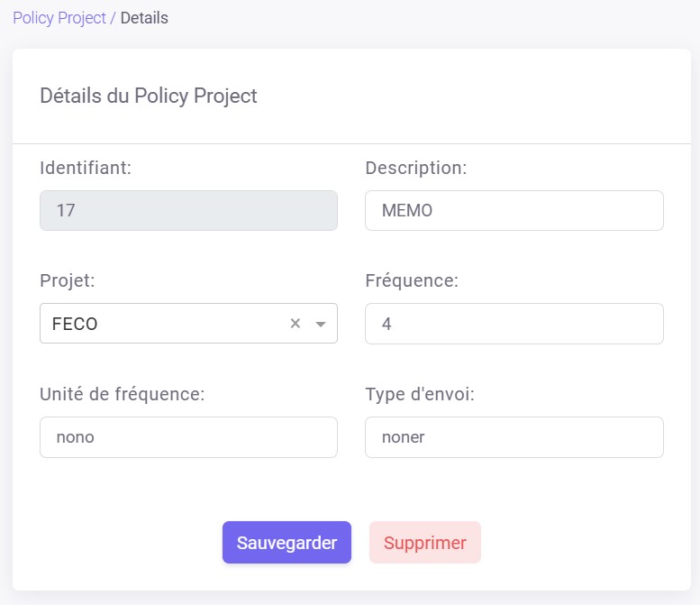Image resolution: width=700 pixels, height=605 pixels.
Task: Focus the Description field containing MEMO
Action: coord(514,210)
